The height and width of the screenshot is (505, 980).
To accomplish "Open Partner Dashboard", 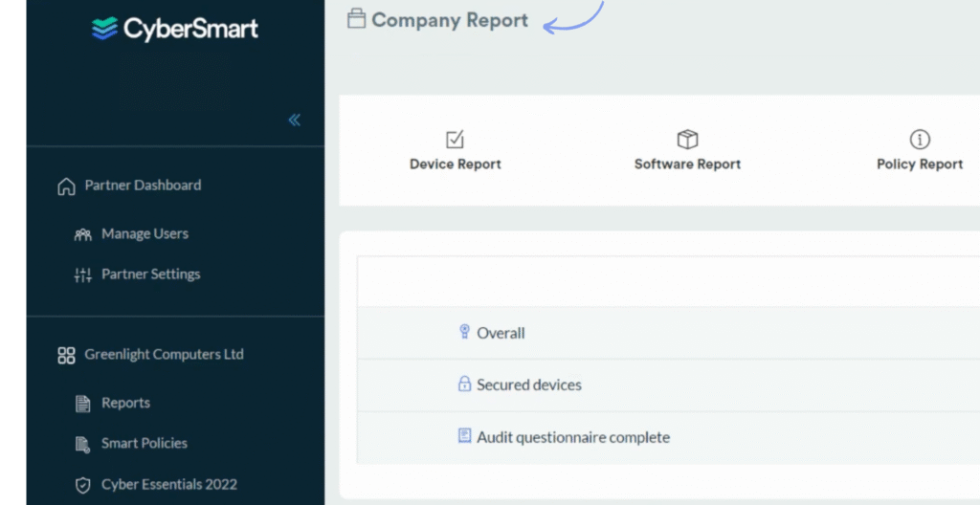I will 144,185.
